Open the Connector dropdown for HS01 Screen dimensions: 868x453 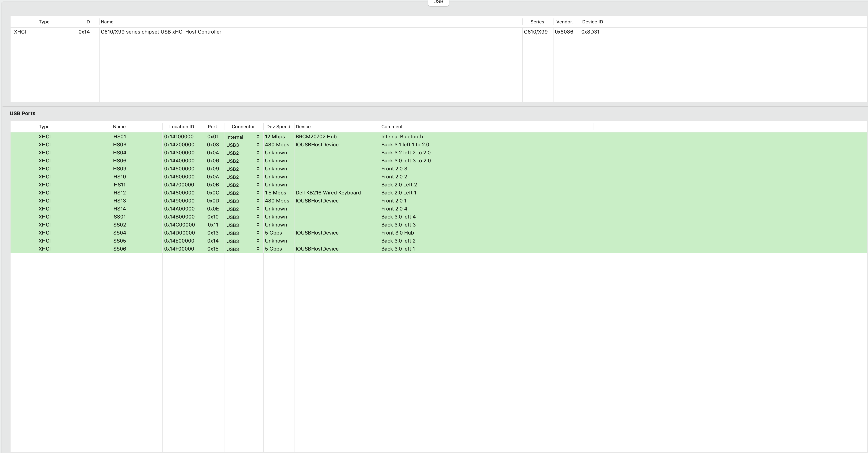click(243, 137)
